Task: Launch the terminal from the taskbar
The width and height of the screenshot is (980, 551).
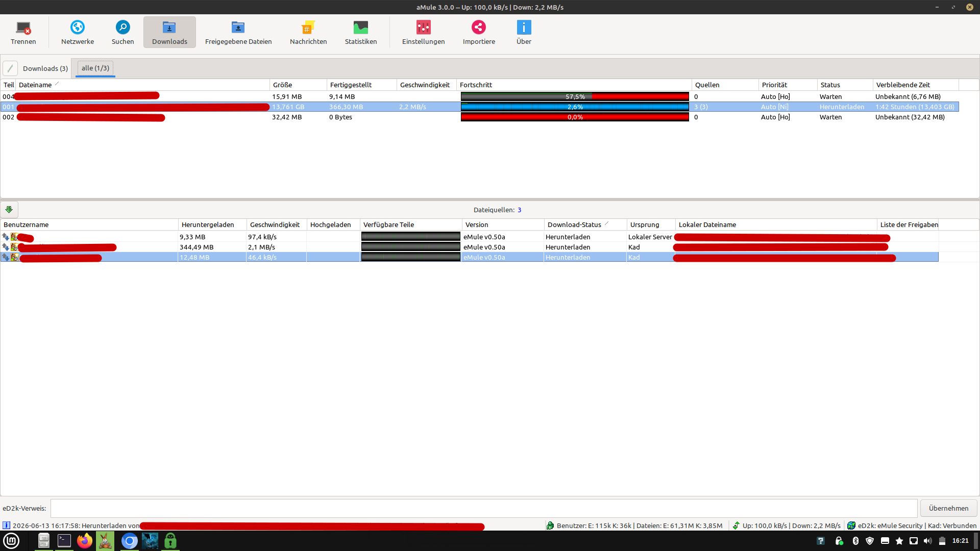Action: (64, 541)
